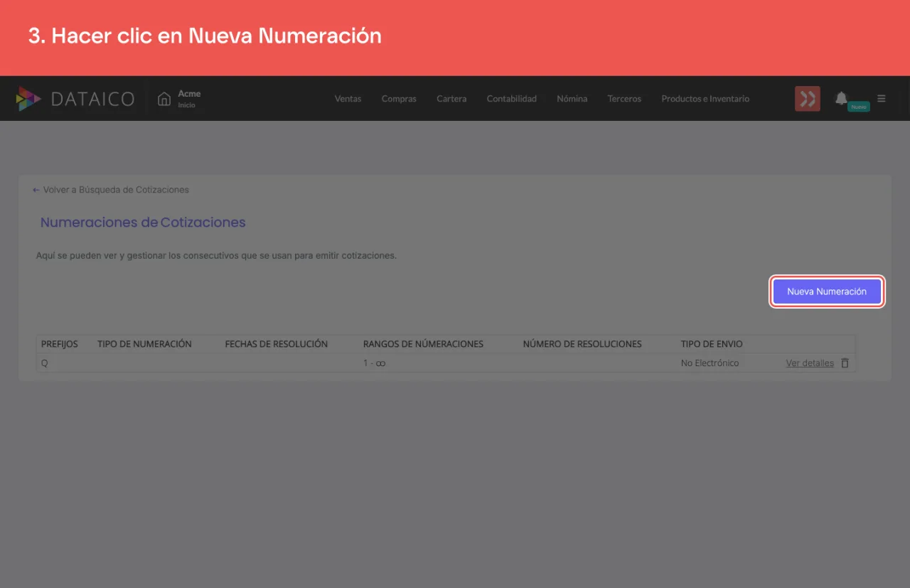Open the Nómina menu

tap(572, 99)
